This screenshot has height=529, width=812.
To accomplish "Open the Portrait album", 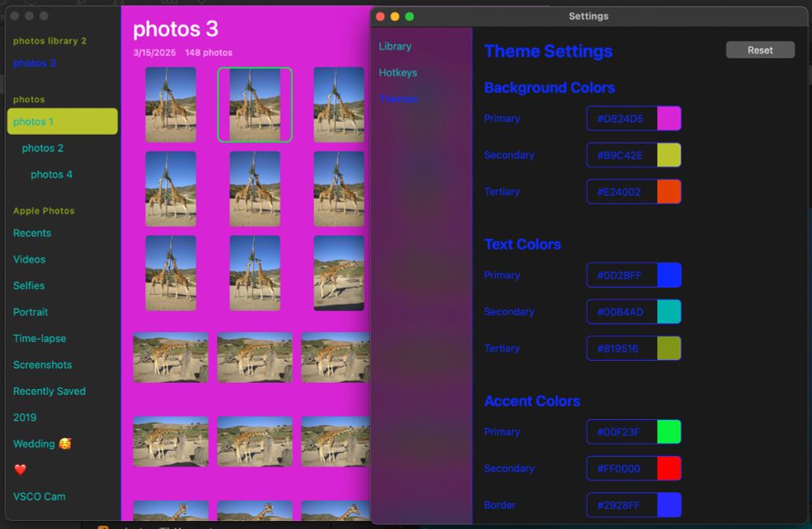I will (30, 312).
